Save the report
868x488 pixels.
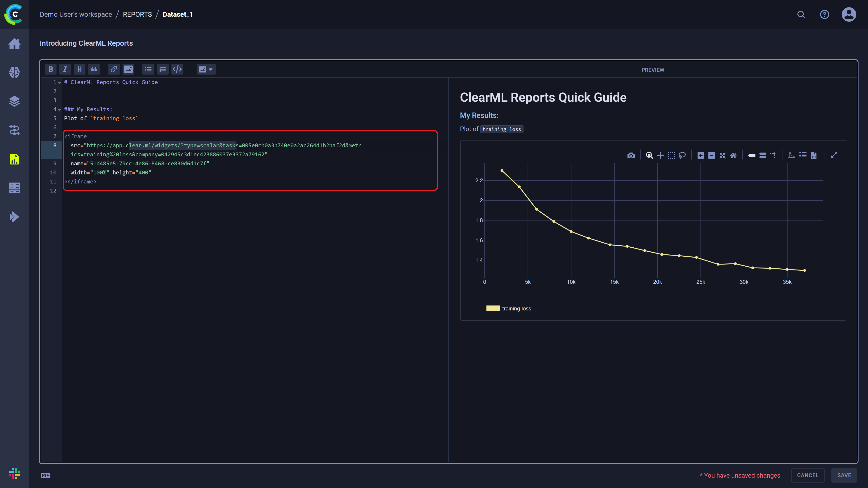click(x=844, y=475)
